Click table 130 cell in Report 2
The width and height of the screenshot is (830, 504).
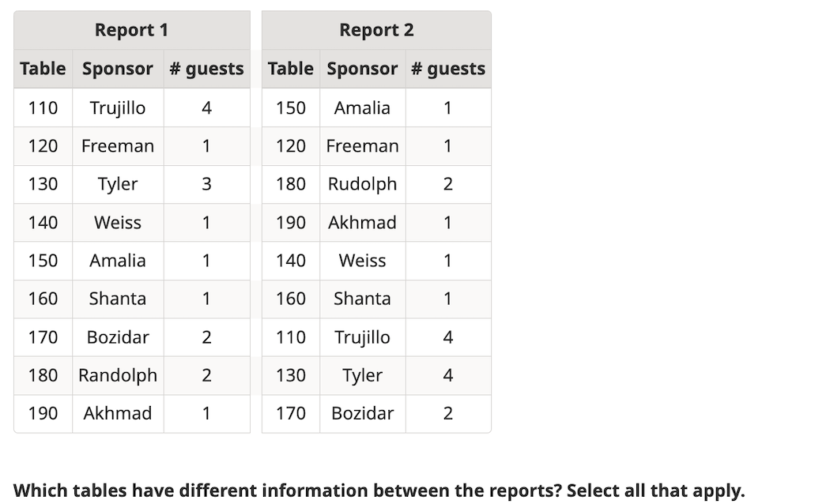(291, 375)
